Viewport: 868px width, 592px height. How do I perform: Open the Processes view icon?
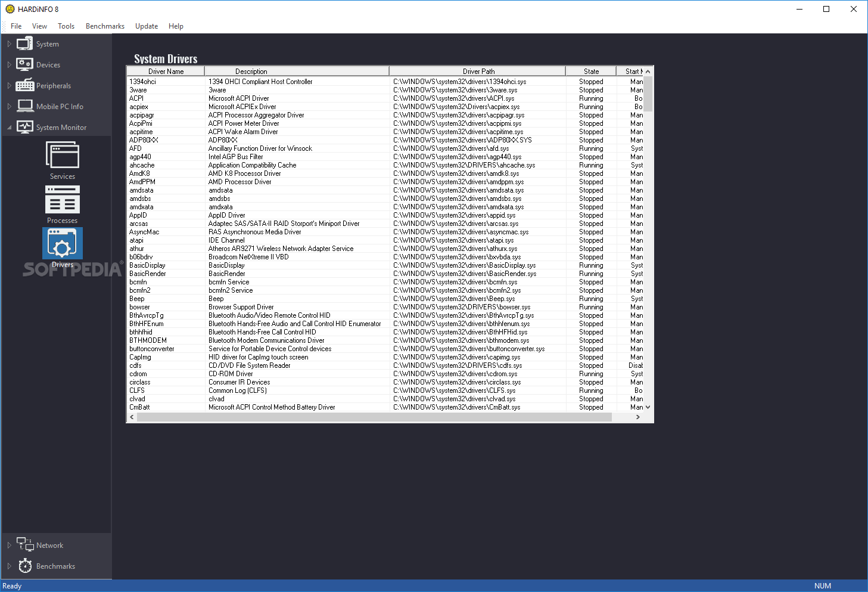pos(63,199)
